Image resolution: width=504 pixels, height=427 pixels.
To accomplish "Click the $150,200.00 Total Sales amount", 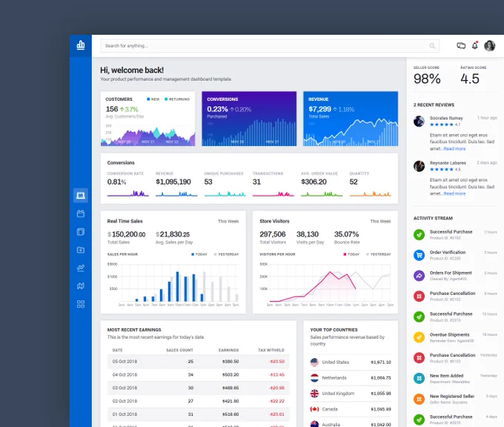I will coord(126,234).
